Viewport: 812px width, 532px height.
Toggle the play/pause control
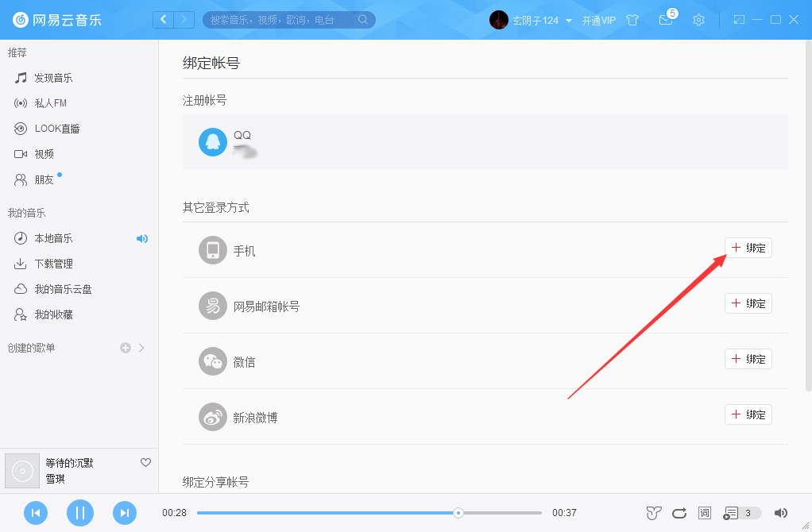[x=79, y=513]
